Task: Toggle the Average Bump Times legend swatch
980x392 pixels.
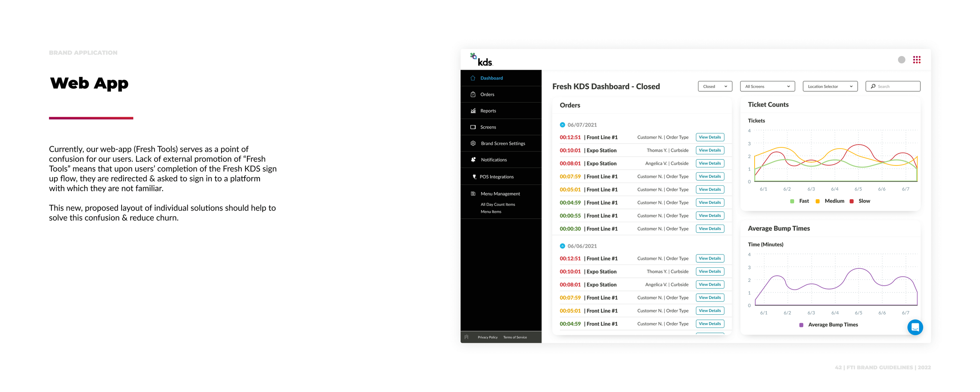Action: pyautogui.click(x=801, y=325)
